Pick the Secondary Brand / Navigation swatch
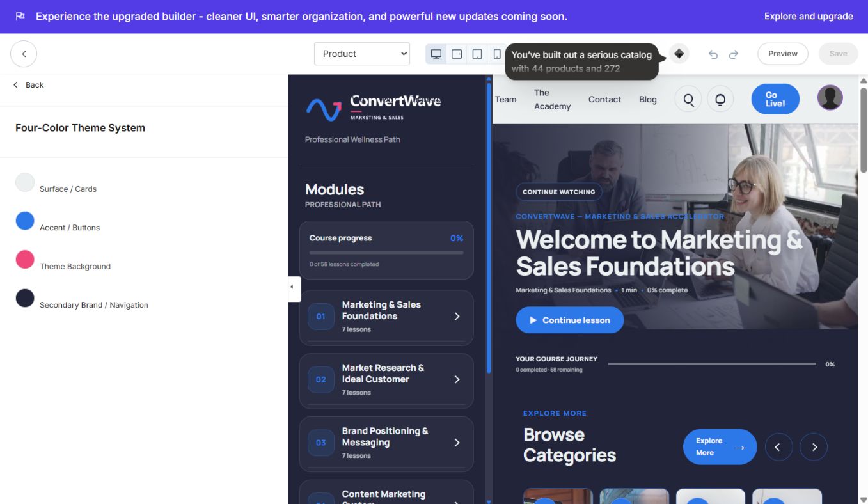The image size is (868, 504). click(x=25, y=298)
